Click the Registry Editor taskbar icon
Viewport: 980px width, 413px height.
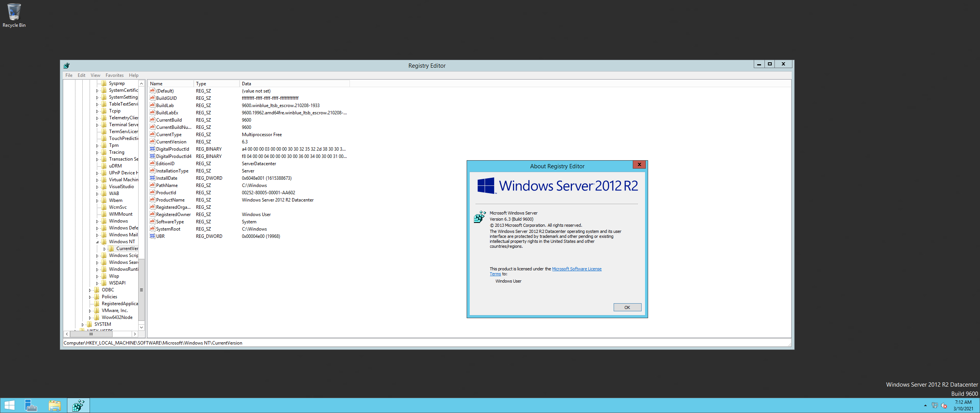pyautogui.click(x=78, y=405)
